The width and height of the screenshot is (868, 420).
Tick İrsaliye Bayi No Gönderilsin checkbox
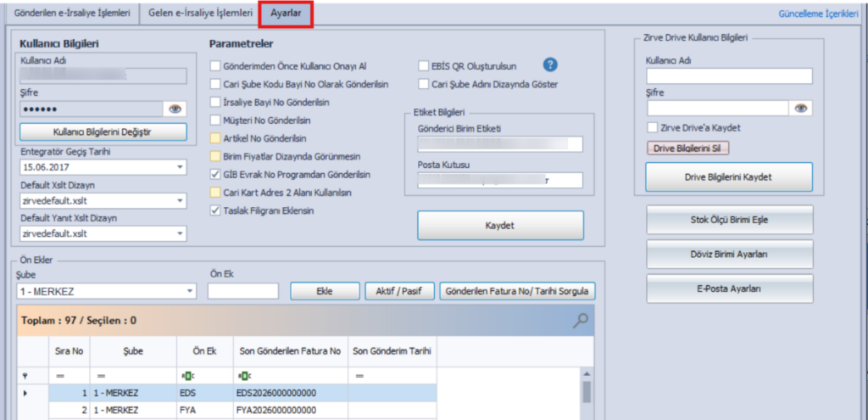coord(214,102)
